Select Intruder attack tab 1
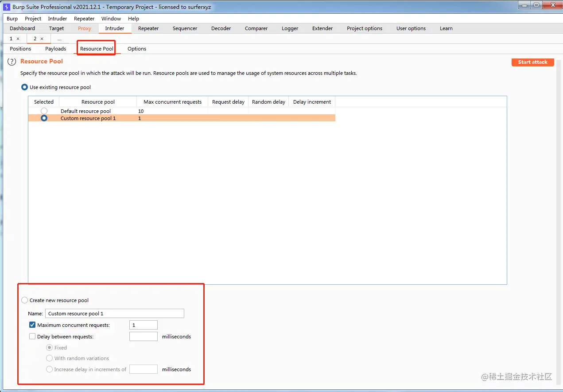This screenshot has height=392, width=563. tap(11, 39)
